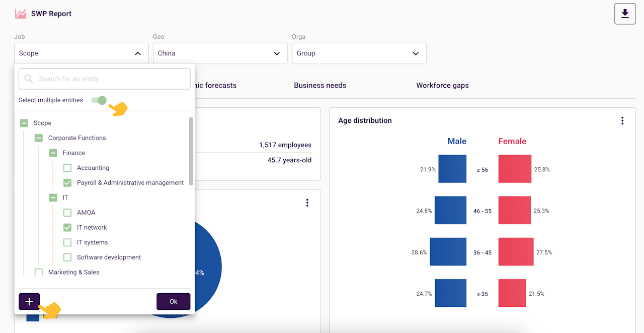Screen dimensions: 644x333
Task: Click the search magnifier icon
Action: pos(29,79)
